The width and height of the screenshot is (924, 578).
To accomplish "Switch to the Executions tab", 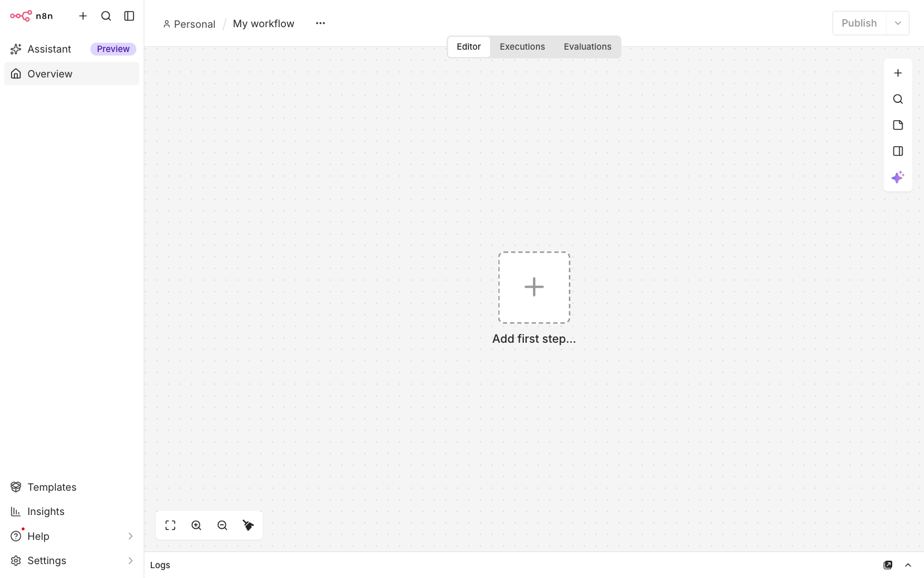I will pos(523,47).
